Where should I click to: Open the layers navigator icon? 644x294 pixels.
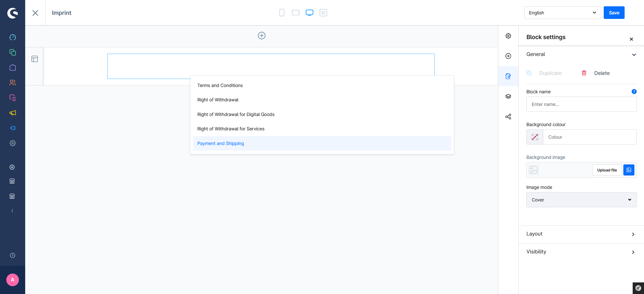[x=508, y=96]
